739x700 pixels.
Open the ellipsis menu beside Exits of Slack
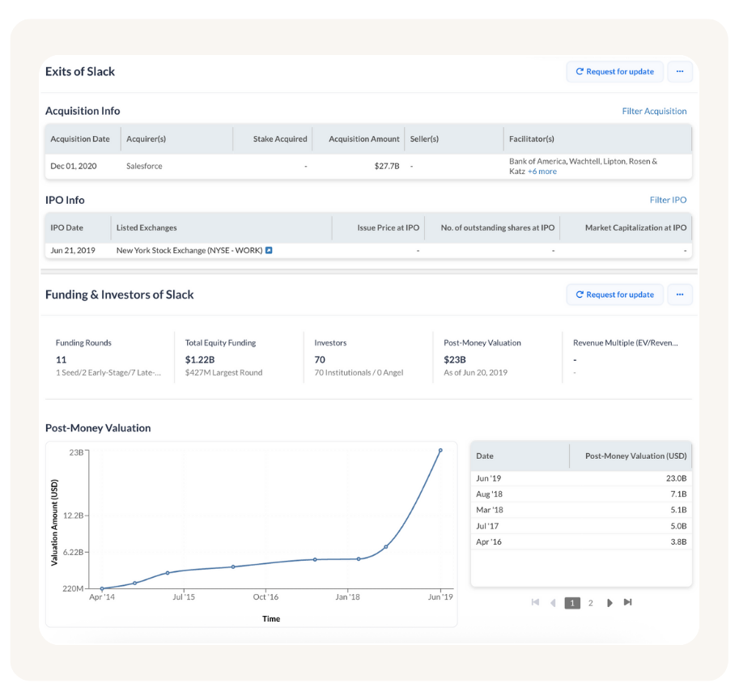pos(680,72)
